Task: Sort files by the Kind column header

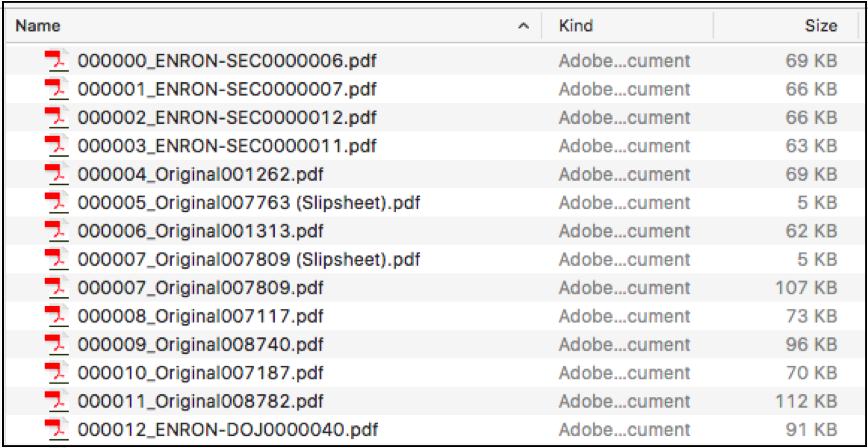Action: 576,26
